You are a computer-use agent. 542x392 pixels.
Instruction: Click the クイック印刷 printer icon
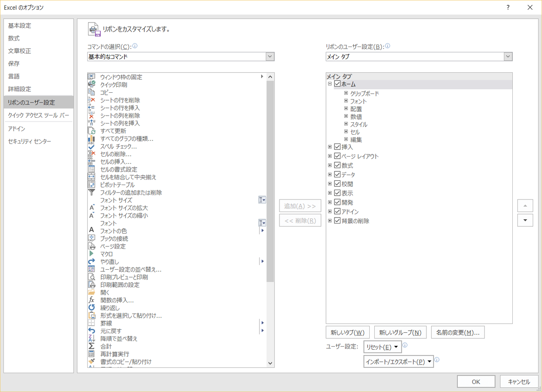91,84
